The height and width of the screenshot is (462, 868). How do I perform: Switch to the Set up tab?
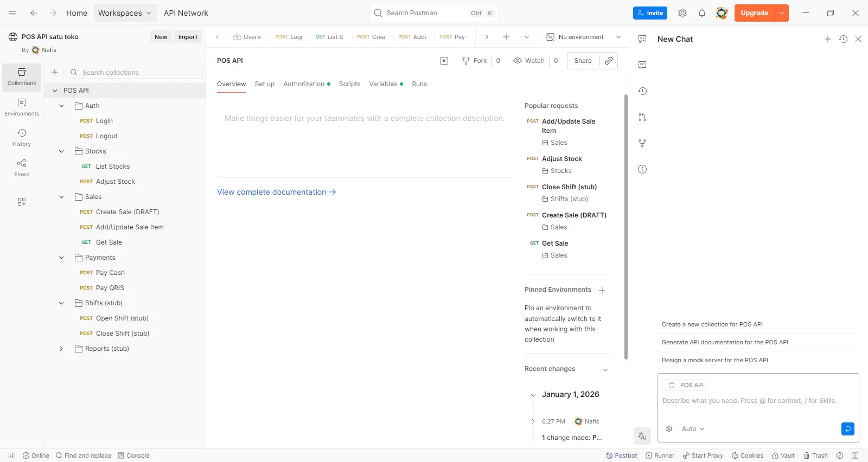pos(265,84)
